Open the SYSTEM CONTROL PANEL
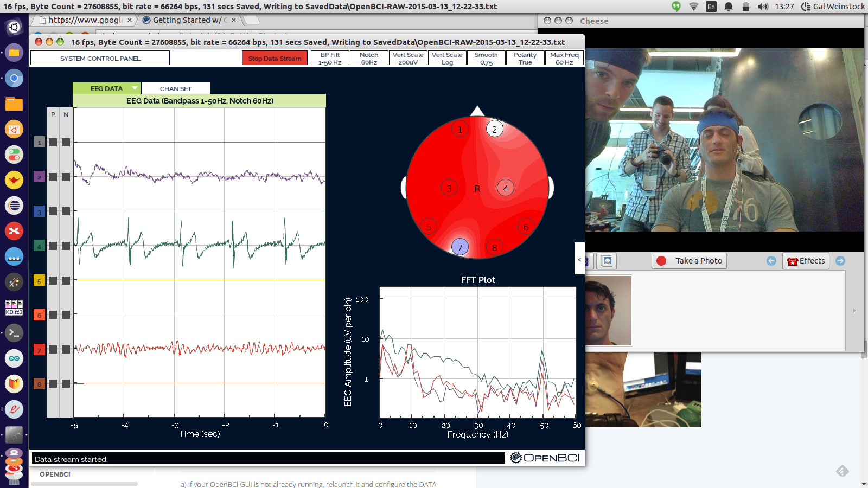 click(100, 57)
